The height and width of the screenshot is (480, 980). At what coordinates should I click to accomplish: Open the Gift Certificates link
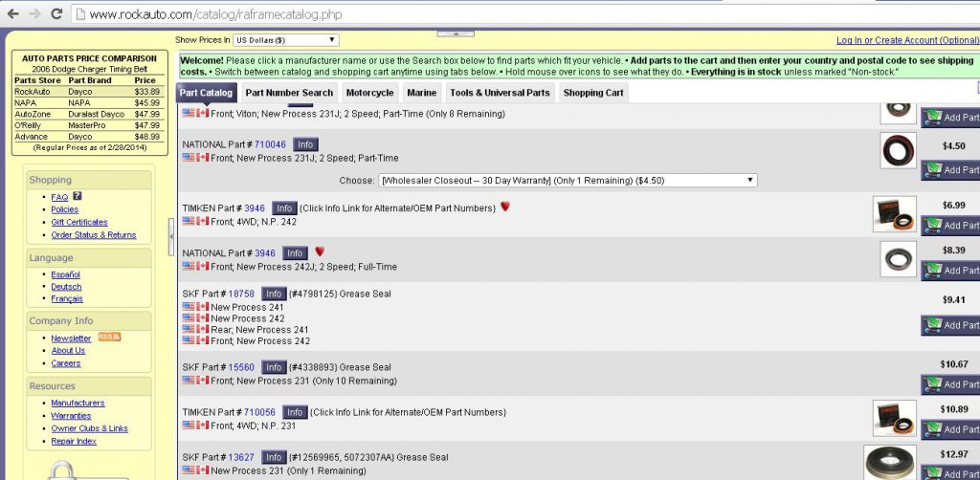79,222
